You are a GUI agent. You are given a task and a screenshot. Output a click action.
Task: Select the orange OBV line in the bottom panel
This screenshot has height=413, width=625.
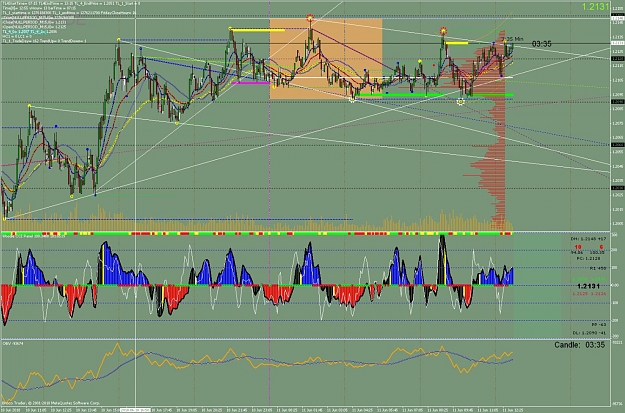point(257,365)
